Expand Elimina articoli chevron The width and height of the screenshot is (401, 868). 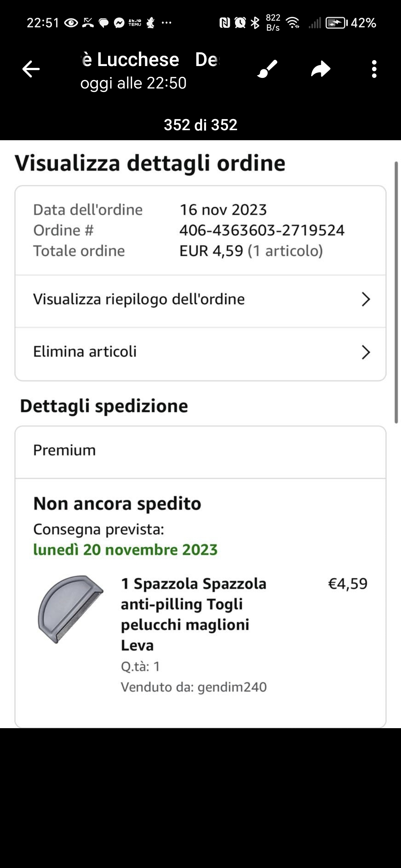(x=366, y=352)
